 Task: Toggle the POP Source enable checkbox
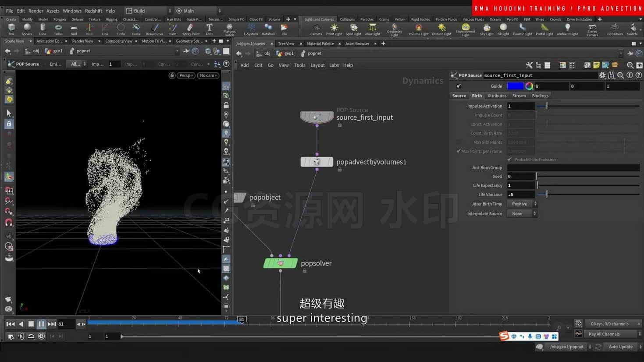pos(459,86)
